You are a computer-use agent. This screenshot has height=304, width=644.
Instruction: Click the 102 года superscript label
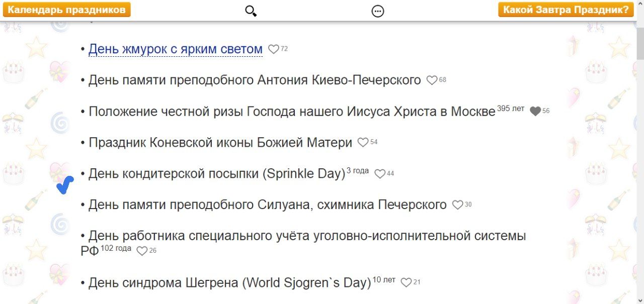116,248
